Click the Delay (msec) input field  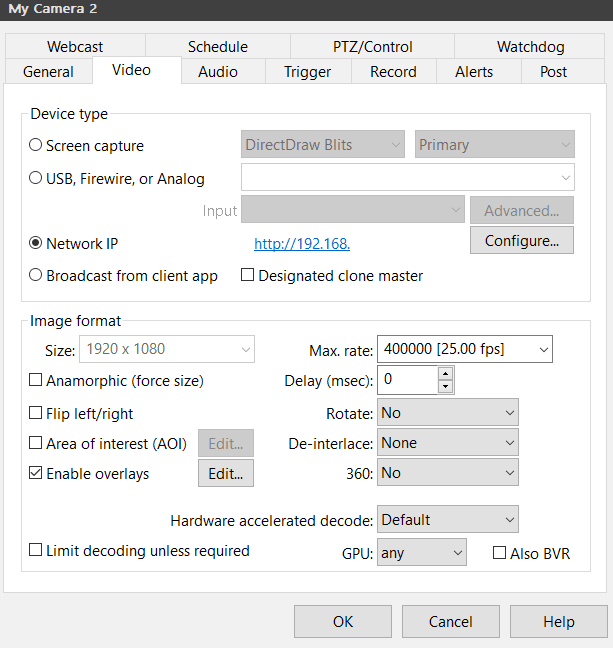point(407,380)
